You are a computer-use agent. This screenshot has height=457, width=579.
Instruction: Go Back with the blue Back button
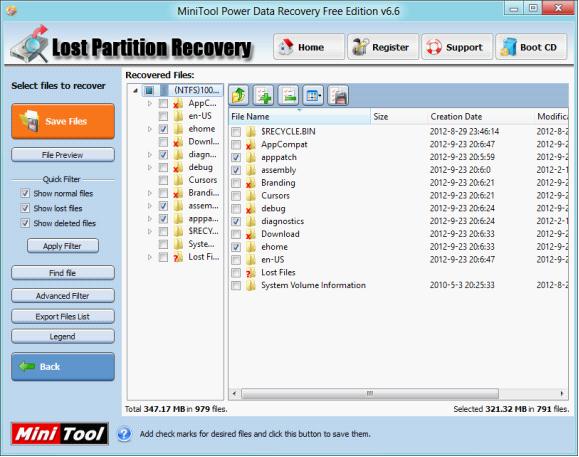pyautogui.click(x=63, y=367)
